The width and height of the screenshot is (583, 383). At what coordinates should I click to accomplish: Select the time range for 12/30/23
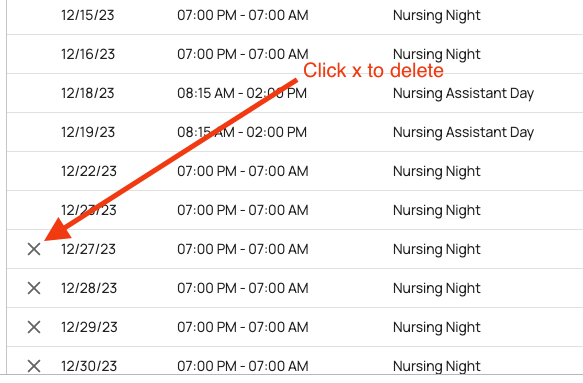[x=243, y=366]
